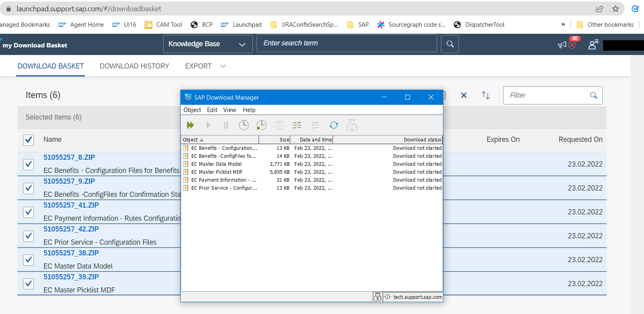Sort by the Size column header
The image size is (644, 314).
[274, 139]
